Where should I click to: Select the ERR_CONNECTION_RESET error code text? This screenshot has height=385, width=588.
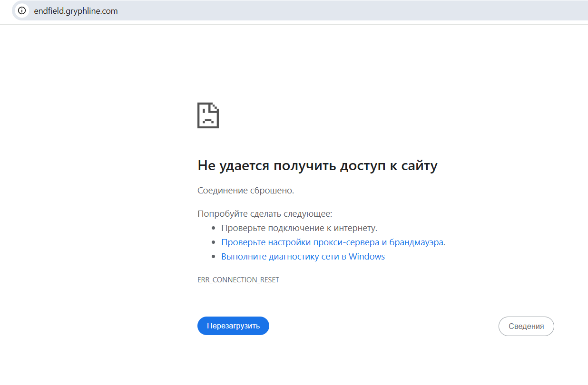[x=238, y=280]
